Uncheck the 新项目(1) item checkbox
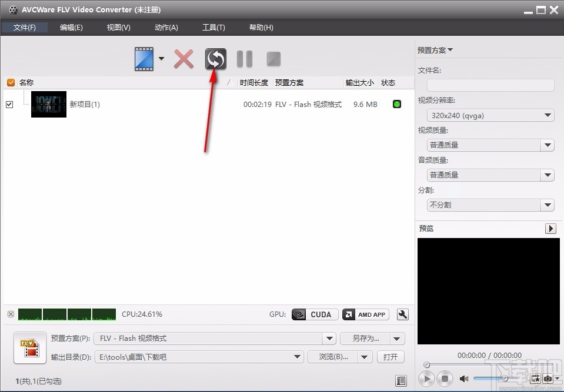The image size is (564, 392). 9,104
